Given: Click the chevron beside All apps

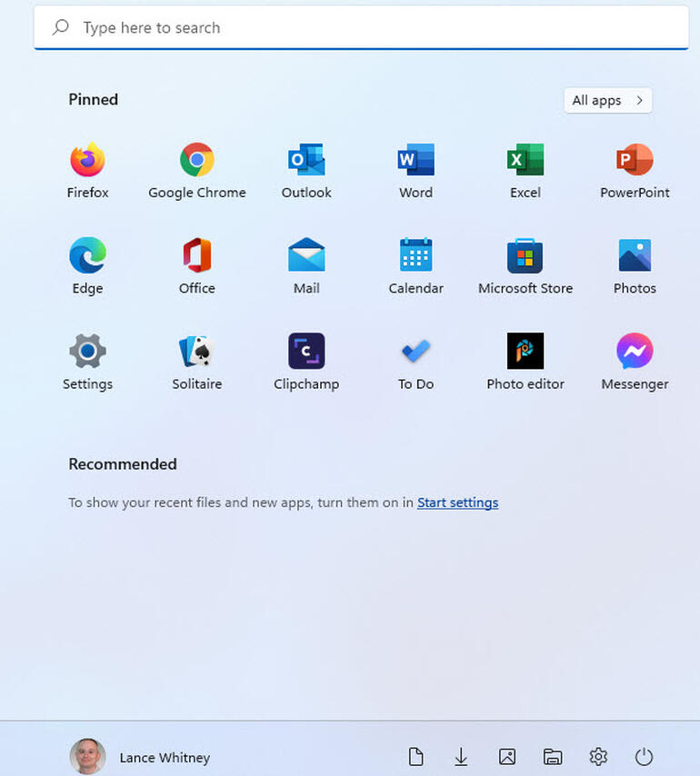Looking at the screenshot, I should pyautogui.click(x=640, y=101).
